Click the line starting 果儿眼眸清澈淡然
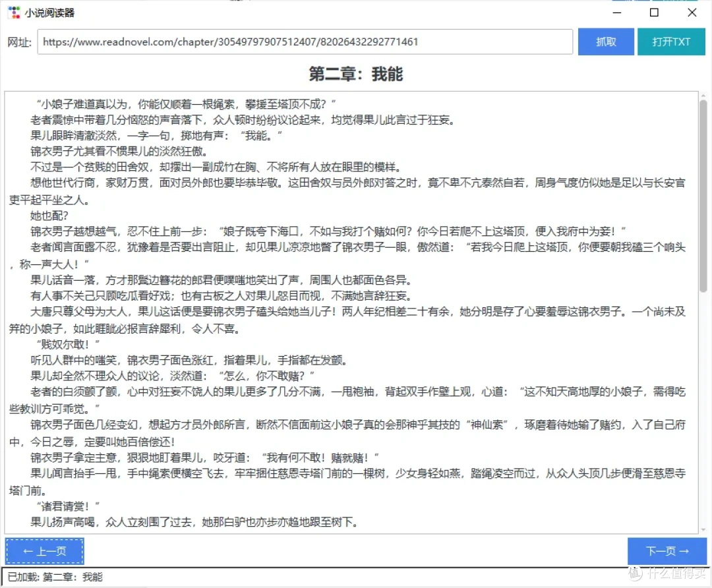The height and width of the screenshot is (588, 712). [156, 135]
